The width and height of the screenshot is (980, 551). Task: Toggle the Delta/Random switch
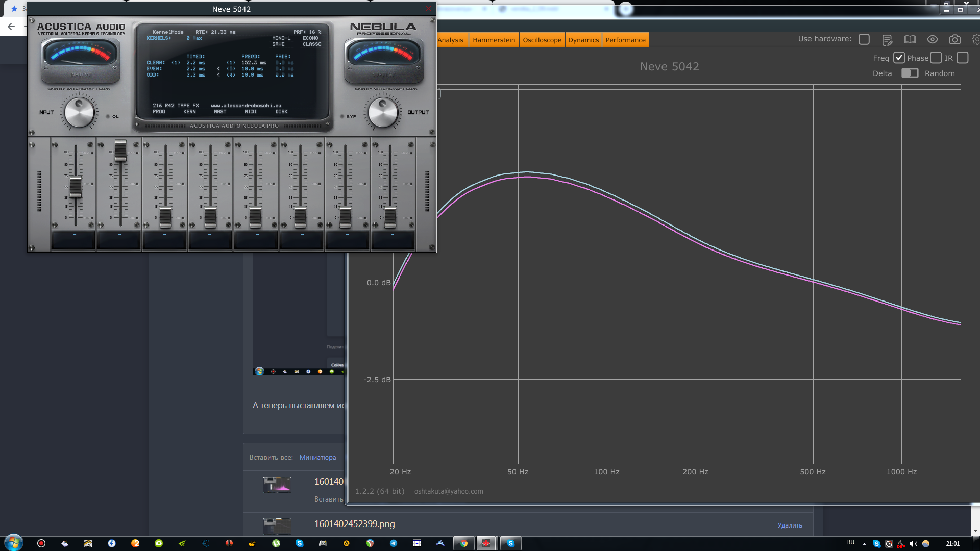(910, 73)
